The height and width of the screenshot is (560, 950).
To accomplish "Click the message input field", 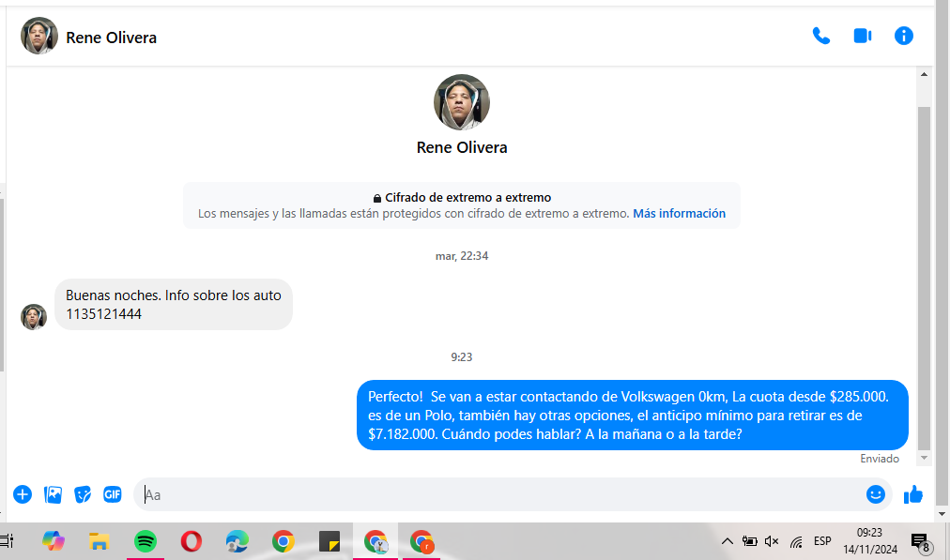I will (x=498, y=494).
